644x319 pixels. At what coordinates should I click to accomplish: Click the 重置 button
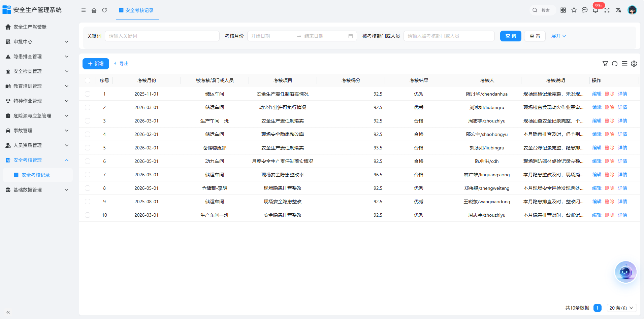click(x=535, y=36)
